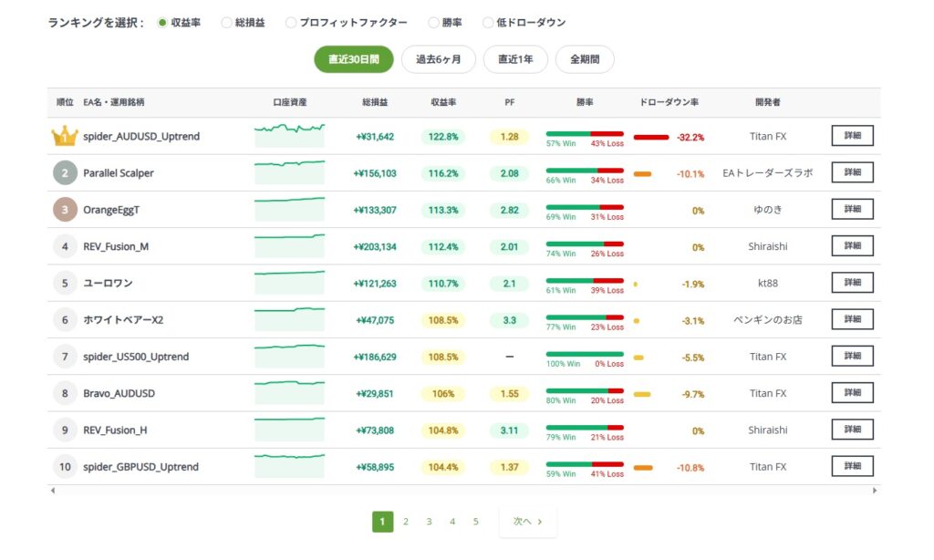Select the 勝率 ranking radio button
Image resolution: width=934 pixels, height=560 pixels.
click(x=433, y=22)
